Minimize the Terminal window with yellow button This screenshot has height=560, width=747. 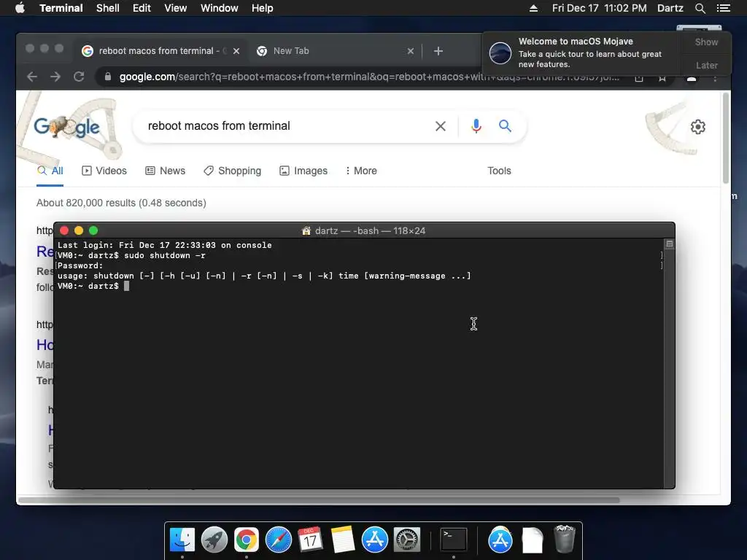(79, 230)
